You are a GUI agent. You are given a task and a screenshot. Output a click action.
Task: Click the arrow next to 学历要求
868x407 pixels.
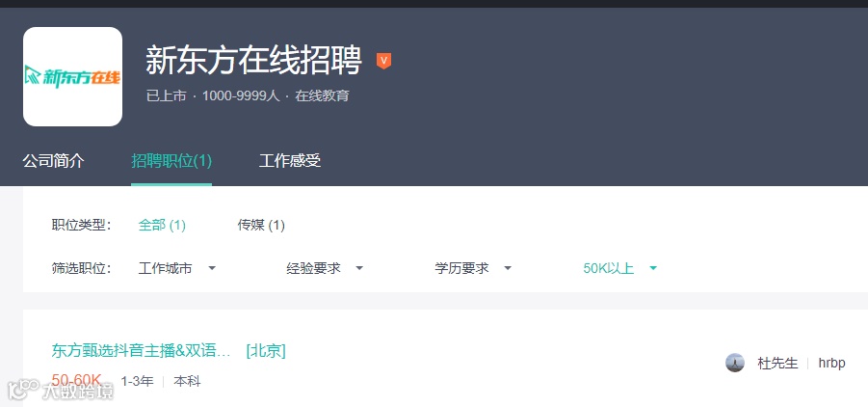pos(508,269)
